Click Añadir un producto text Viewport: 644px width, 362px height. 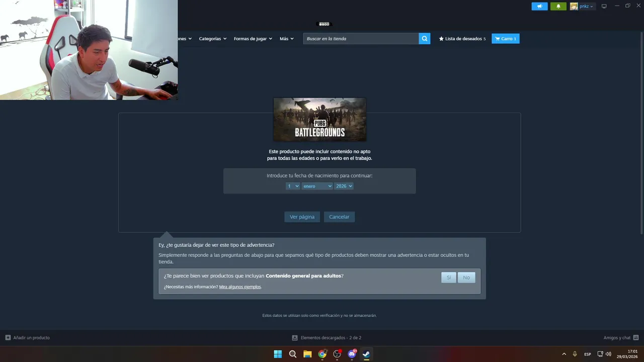coord(32,338)
